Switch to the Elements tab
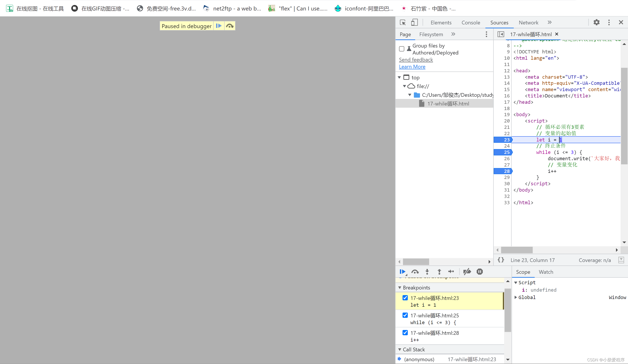This screenshot has height=364, width=628. click(x=441, y=23)
